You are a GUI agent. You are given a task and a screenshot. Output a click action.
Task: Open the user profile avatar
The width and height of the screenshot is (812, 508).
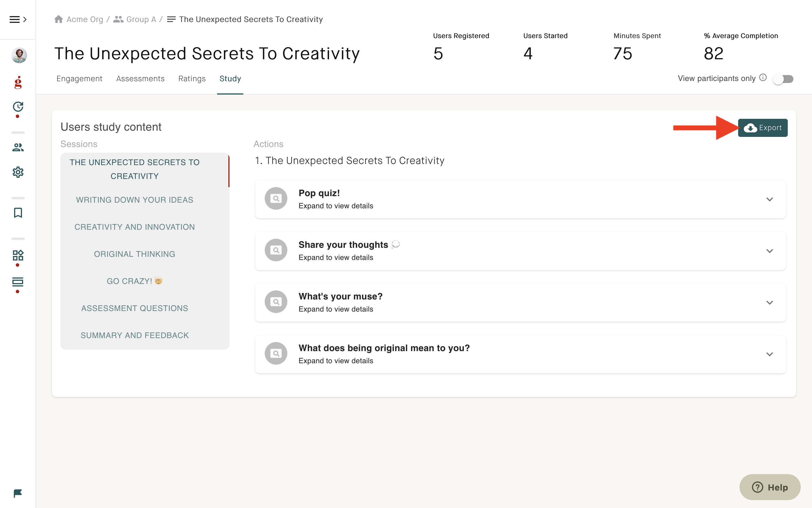[x=19, y=55]
